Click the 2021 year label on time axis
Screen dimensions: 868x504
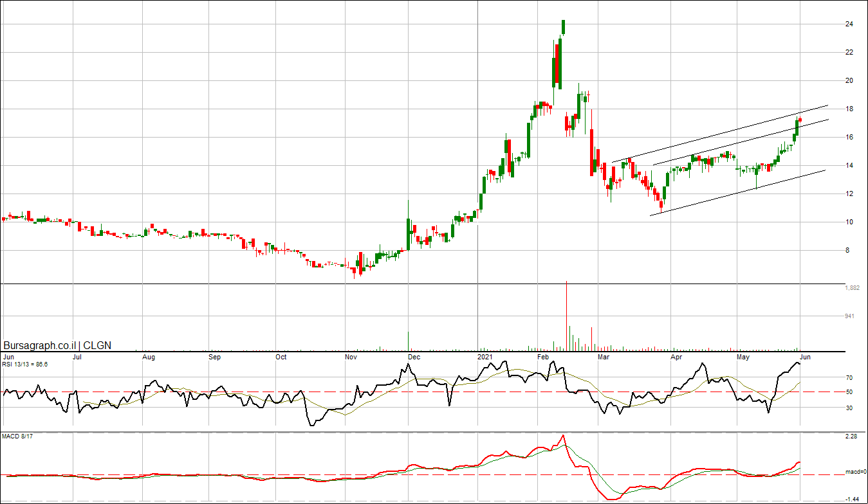tap(485, 356)
